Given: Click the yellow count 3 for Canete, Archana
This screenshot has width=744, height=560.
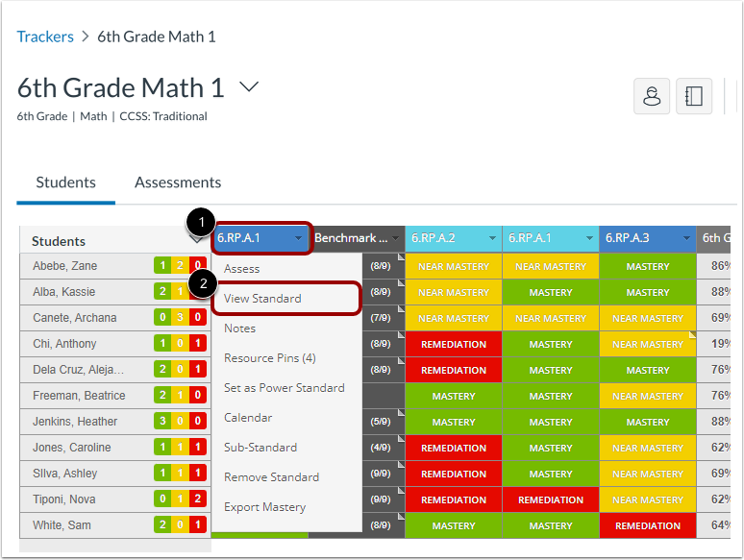Looking at the screenshot, I should click(180, 317).
